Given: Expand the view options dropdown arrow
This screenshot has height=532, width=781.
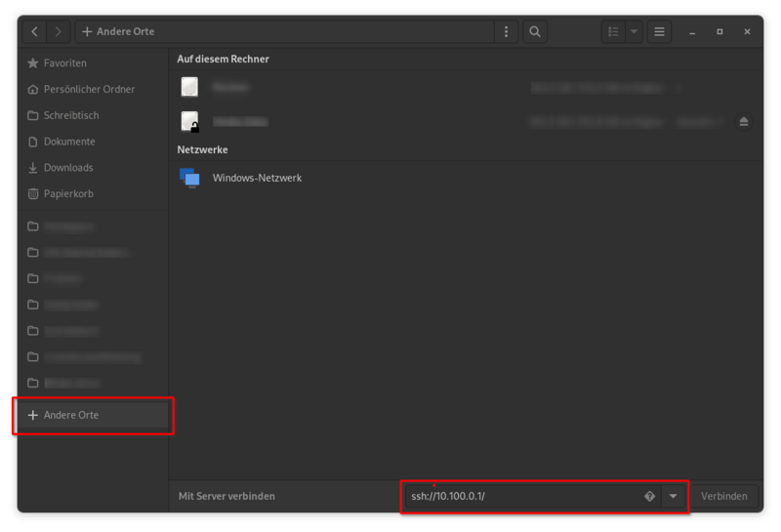Looking at the screenshot, I should (634, 32).
